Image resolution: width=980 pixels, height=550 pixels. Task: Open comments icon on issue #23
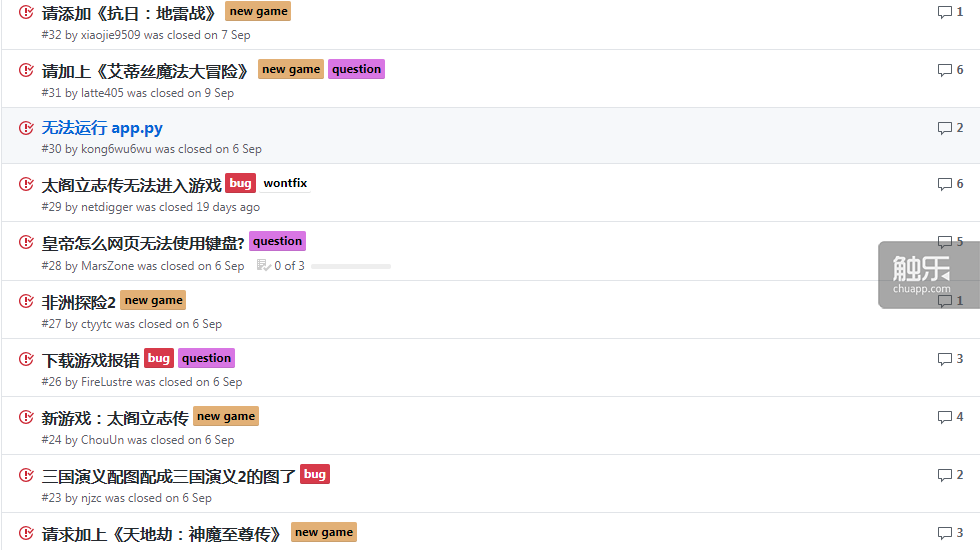pos(944,475)
